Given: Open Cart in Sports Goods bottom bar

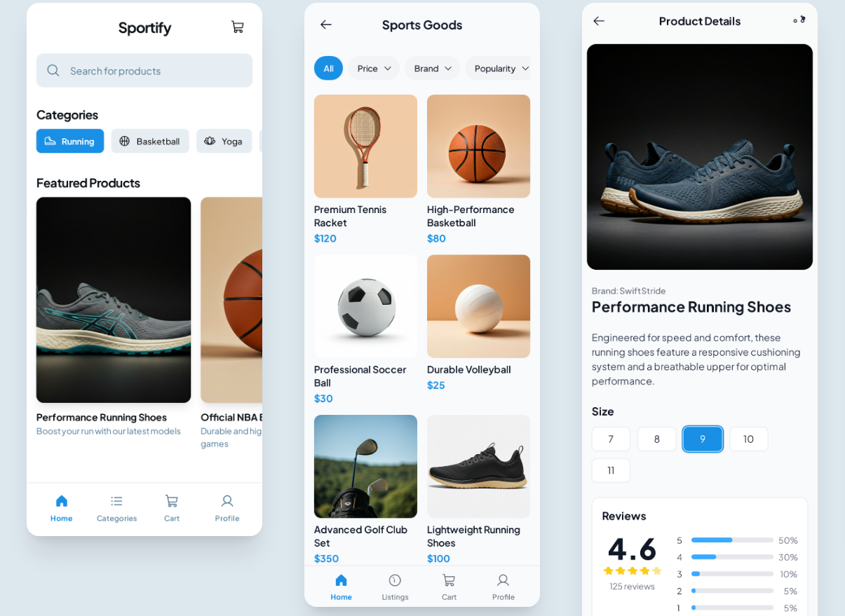Looking at the screenshot, I should pos(449,587).
